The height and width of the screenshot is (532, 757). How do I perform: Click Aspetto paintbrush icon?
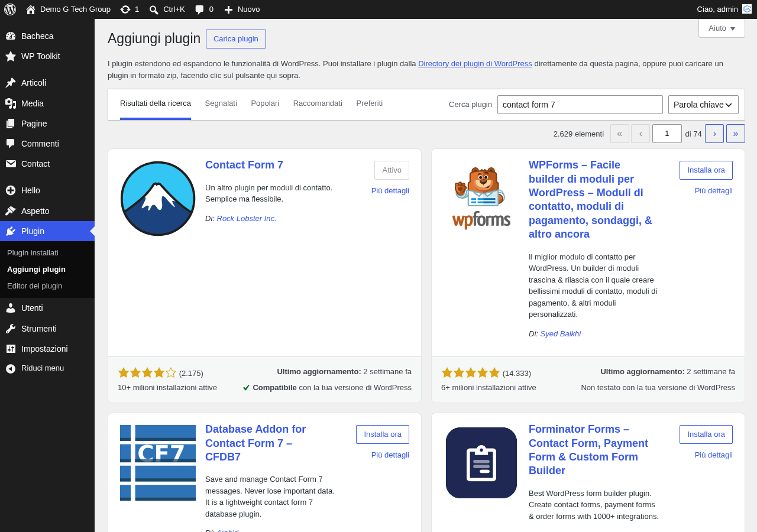[11, 211]
